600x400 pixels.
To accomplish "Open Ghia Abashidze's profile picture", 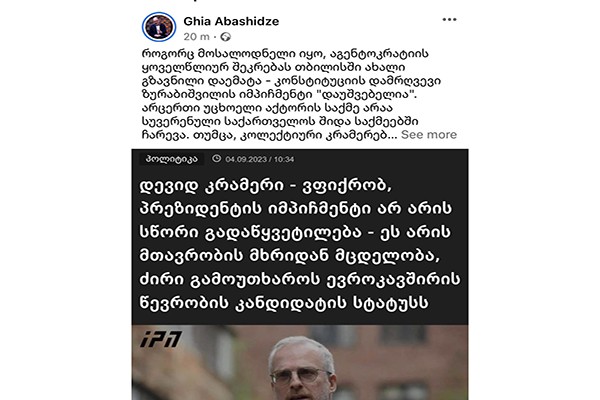I will click(159, 27).
